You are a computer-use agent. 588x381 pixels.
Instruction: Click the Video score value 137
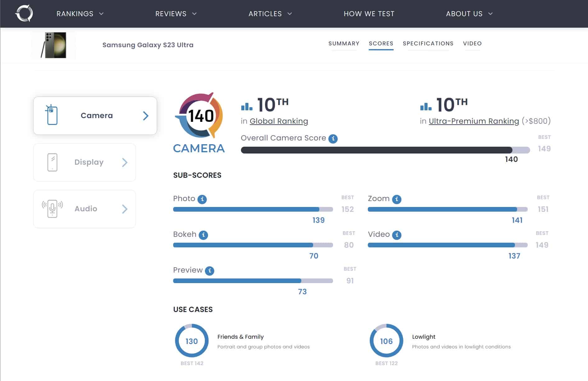(514, 256)
